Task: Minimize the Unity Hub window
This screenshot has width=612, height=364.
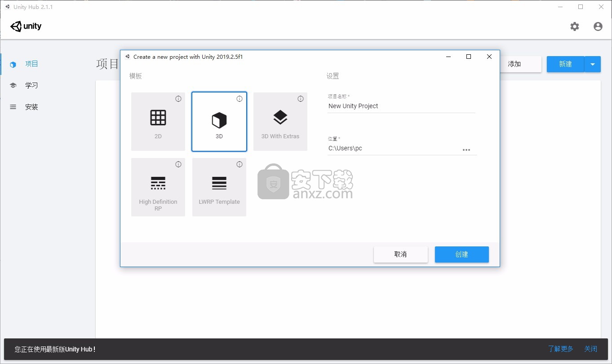Action: coord(560,7)
